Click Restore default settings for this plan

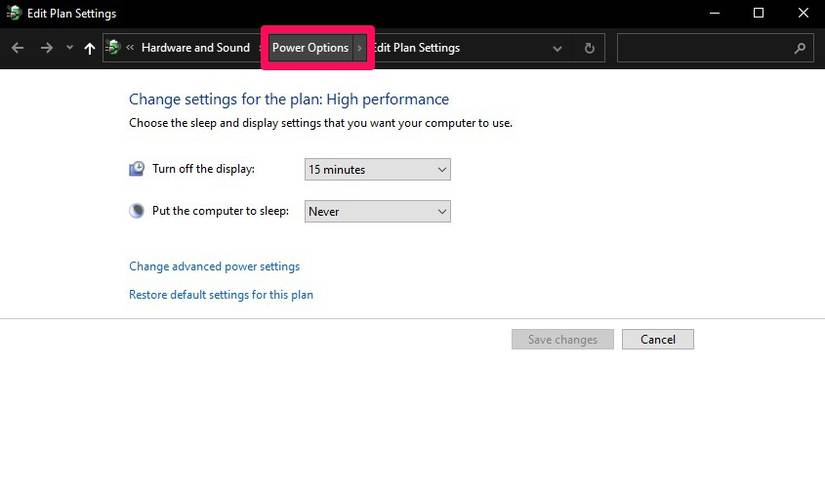point(221,295)
